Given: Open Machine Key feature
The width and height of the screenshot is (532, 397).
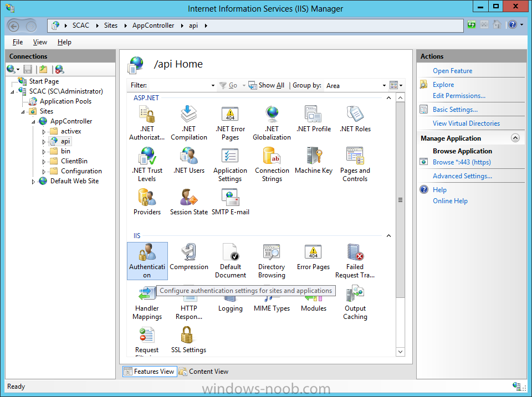Looking at the screenshot, I should tap(314, 161).
